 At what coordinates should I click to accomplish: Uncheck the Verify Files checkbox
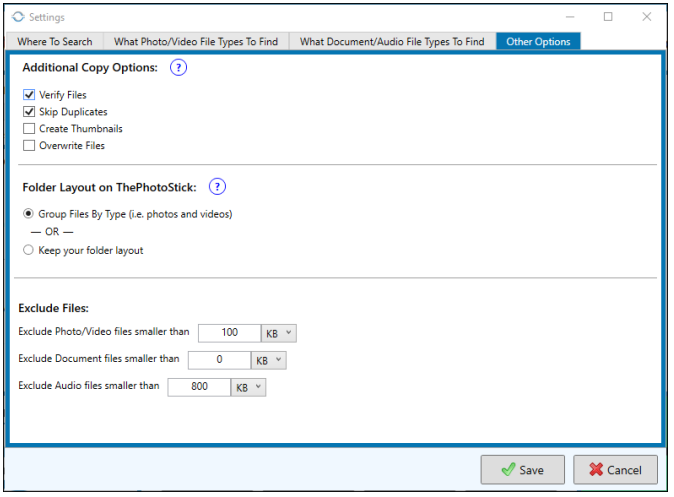click(29, 95)
